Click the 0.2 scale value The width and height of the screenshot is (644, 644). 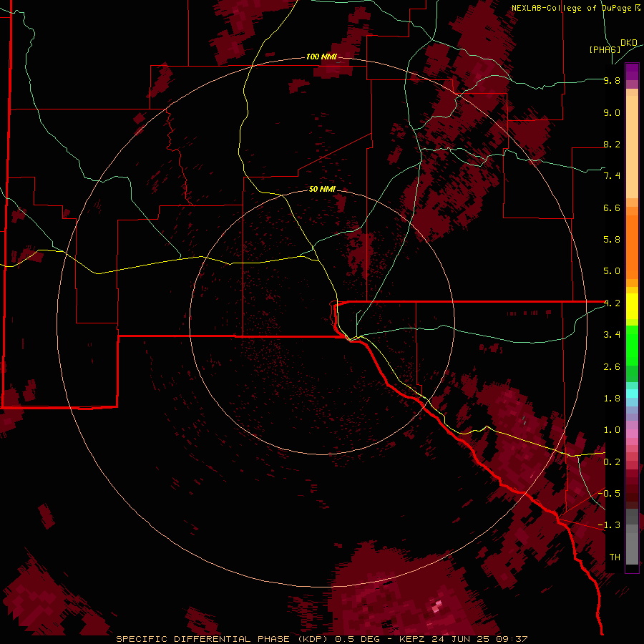pyautogui.click(x=612, y=462)
